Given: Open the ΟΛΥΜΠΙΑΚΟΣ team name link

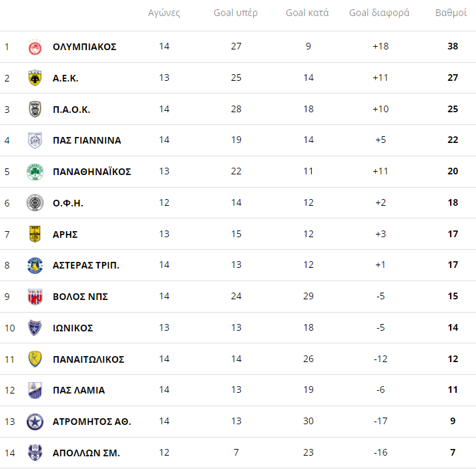Looking at the screenshot, I should [x=84, y=47].
